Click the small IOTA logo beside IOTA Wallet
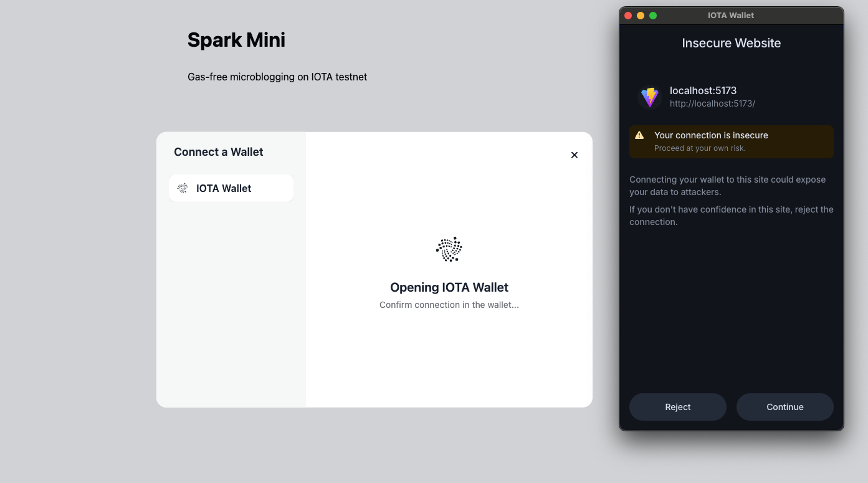This screenshot has height=483, width=868. (x=183, y=188)
